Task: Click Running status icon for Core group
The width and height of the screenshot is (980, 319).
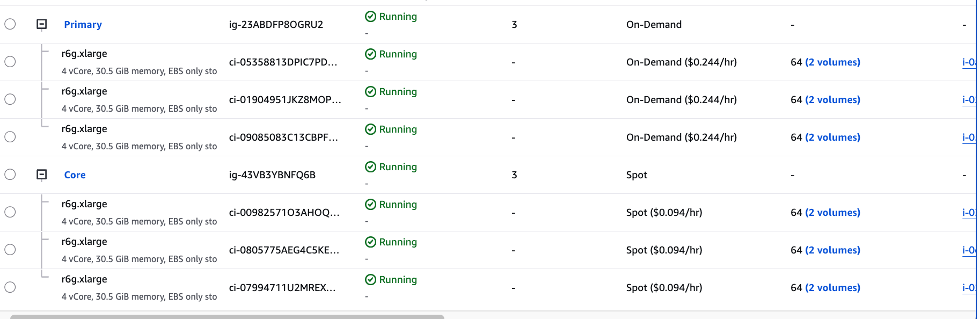Action: (370, 167)
